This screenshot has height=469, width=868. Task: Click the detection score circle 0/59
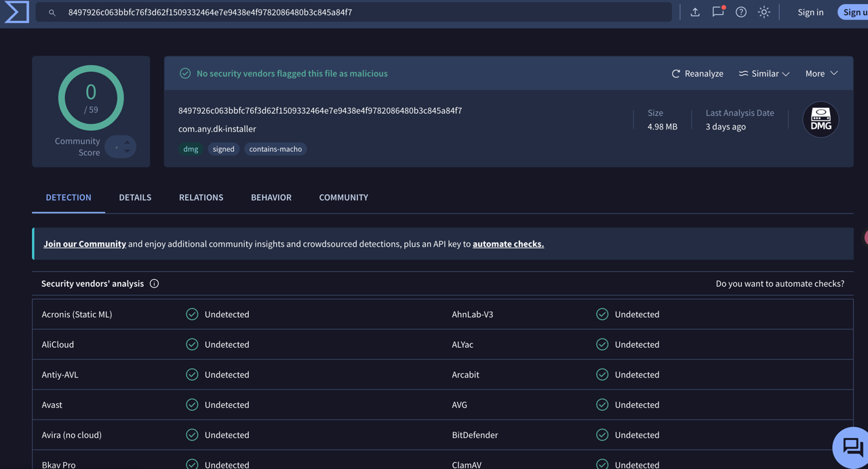91,98
